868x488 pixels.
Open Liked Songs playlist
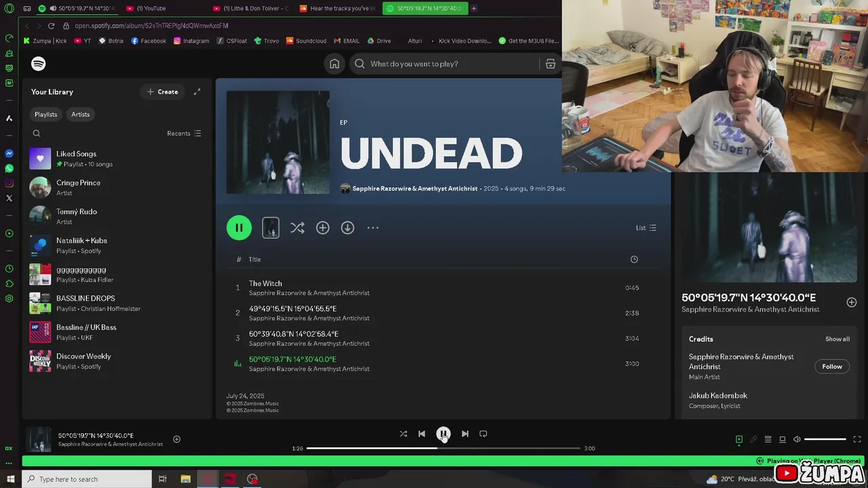[x=117, y=159]
